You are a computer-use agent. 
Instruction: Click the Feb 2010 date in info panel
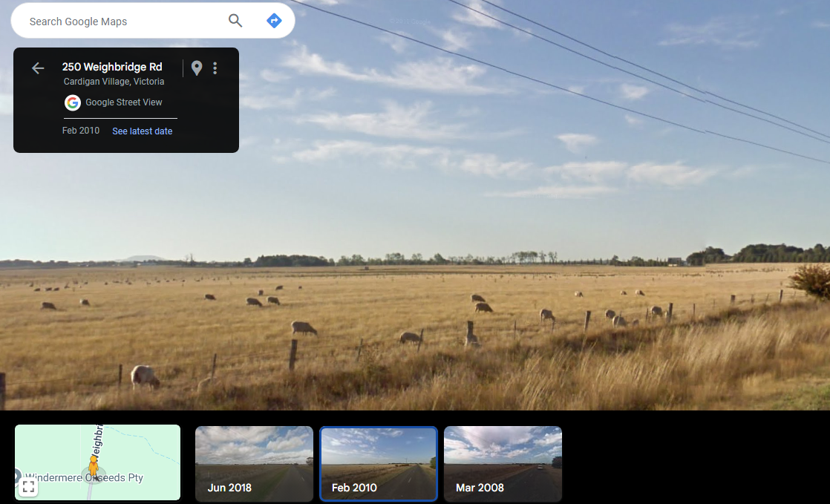click(81, 131)
